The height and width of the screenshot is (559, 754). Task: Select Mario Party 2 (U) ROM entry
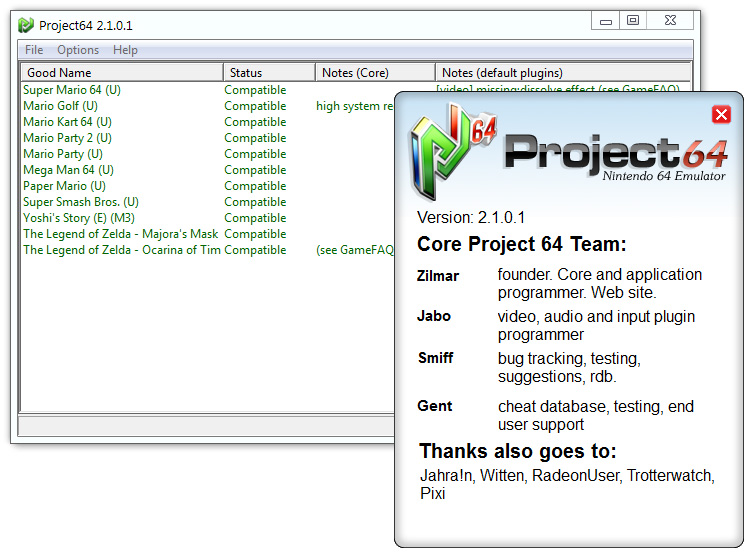pyautogui.click(x=67, y=138)
